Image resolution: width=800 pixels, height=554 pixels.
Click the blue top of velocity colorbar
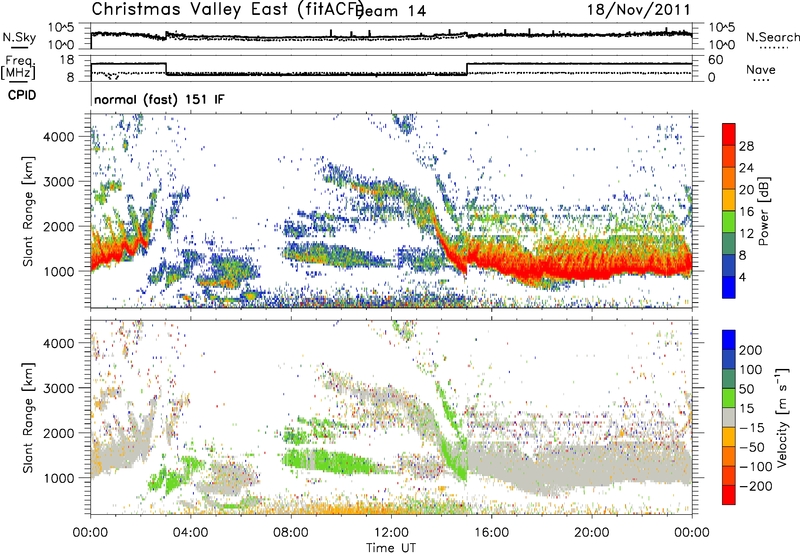tap(729, 340)
